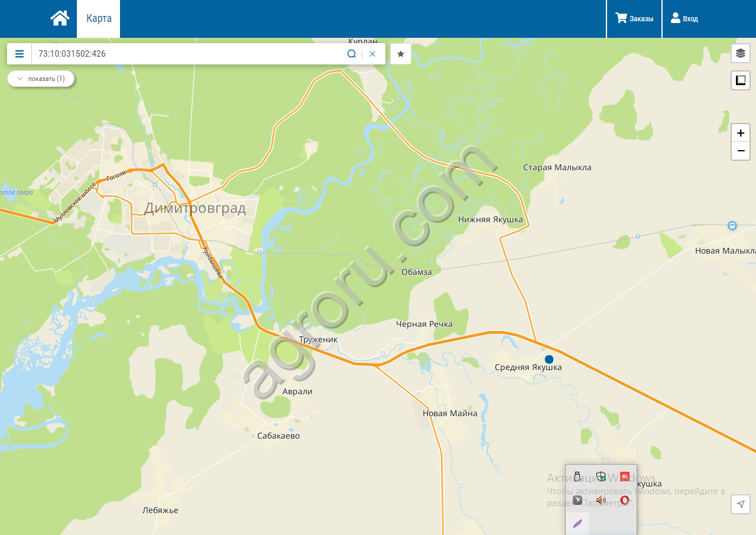
Task: Open Windows Security shield tray icon
Action: click(601, 476)
